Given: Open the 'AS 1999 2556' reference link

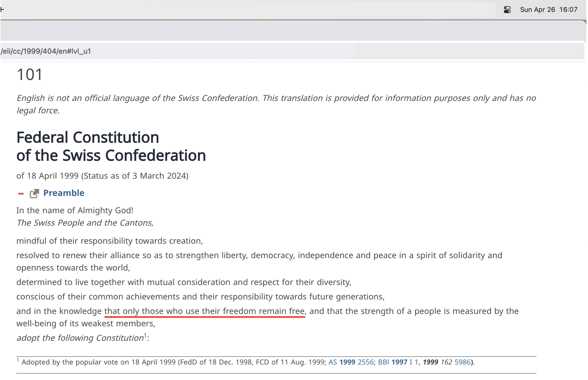Looking at the screenshot, I should pyautogui.click(x=351, y=362).
